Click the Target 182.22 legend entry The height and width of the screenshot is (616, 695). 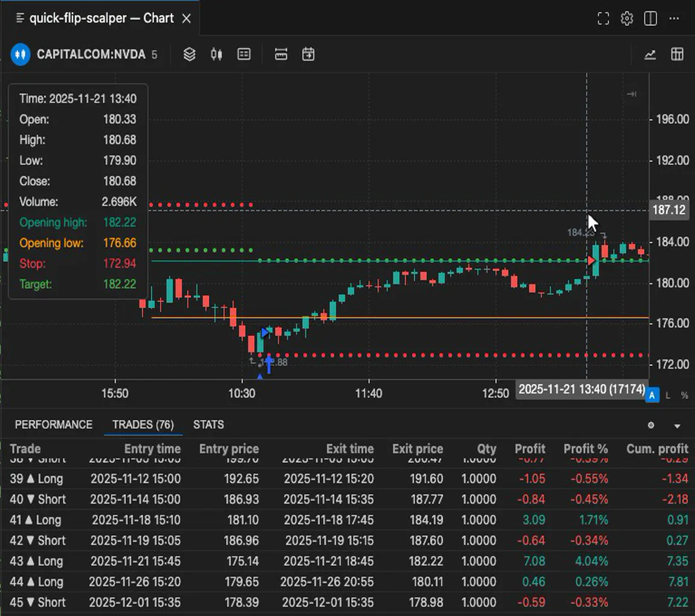tap(77, 284)
